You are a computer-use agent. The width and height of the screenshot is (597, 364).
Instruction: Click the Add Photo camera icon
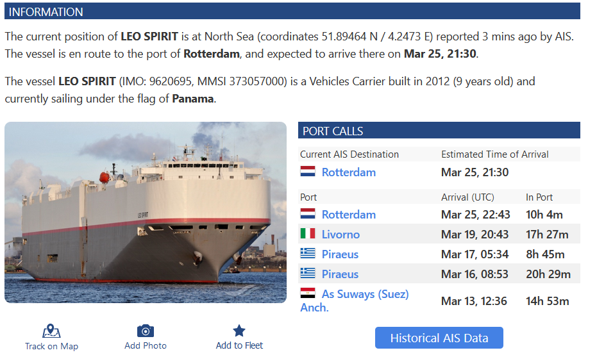(146, 331)
